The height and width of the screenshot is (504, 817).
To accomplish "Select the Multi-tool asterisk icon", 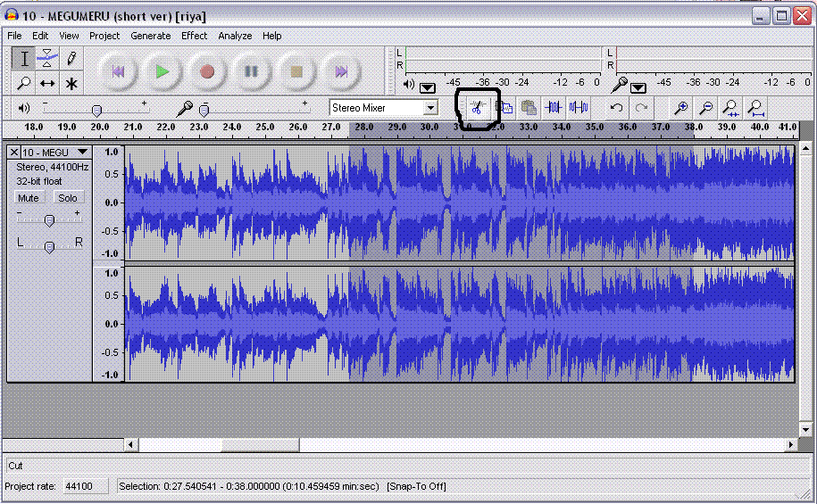I will click(71, 84).
